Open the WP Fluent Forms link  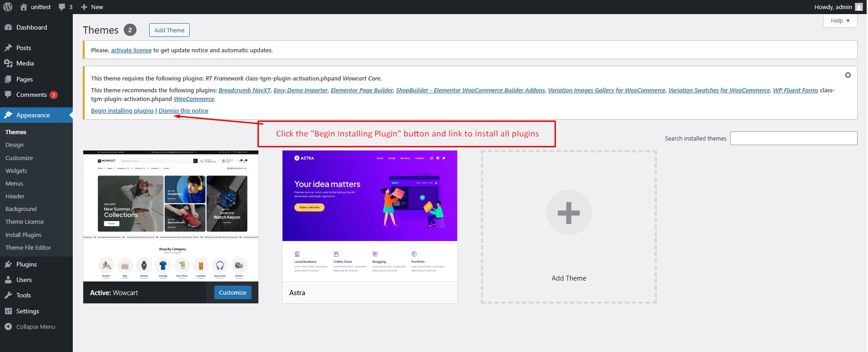(796, 90)
